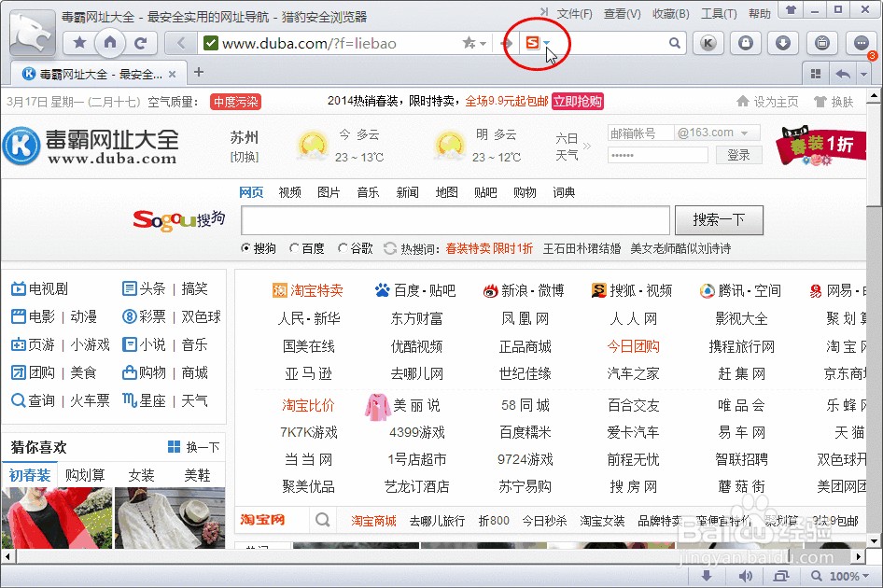Open the 腾讯·空间 site link
The height and width of the screenshot is (588, 883).
tap(740, 290)
